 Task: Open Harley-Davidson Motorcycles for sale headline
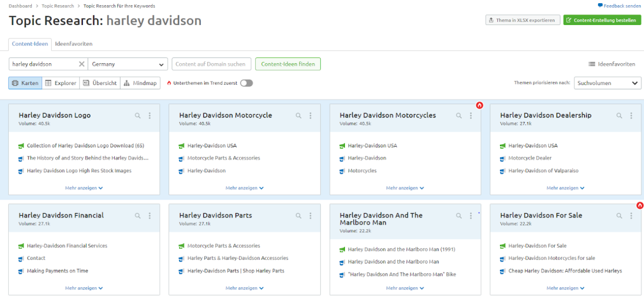point(552,258)
